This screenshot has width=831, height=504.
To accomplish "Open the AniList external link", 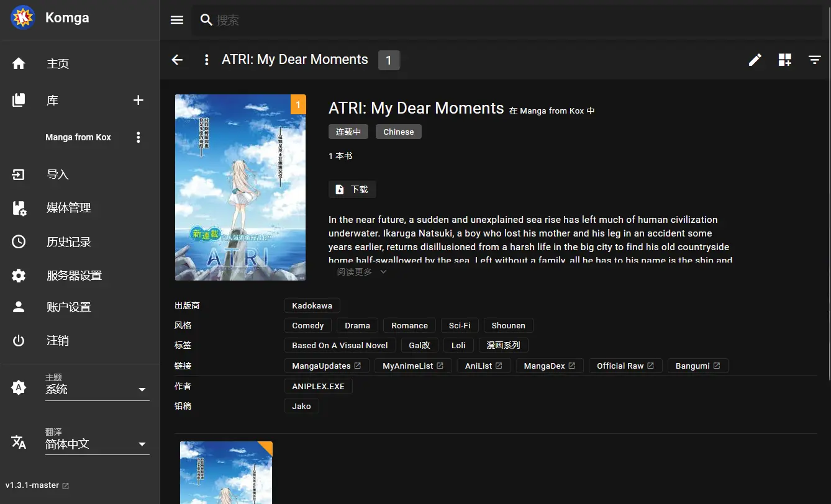I will [x=484, y=366].
